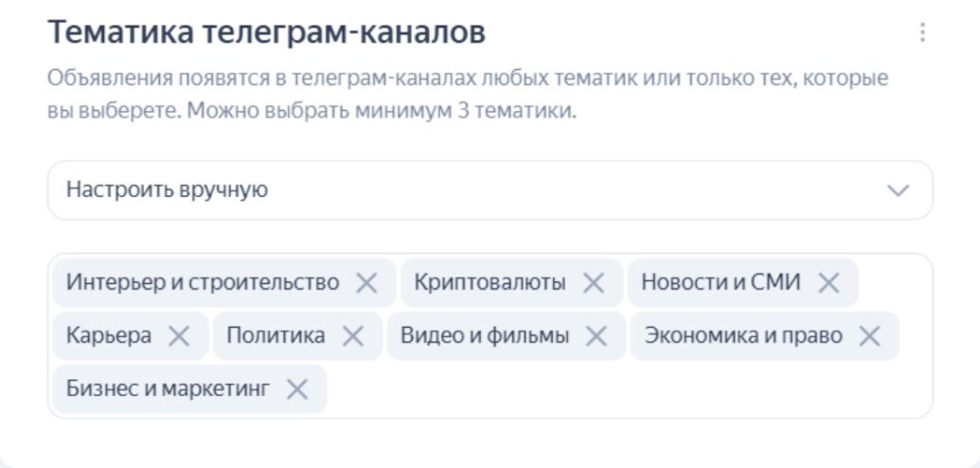The height and width of the screenshot is (468, 980).
Task: Click the Карьера topic label
Action: click(x=109, y=335)
